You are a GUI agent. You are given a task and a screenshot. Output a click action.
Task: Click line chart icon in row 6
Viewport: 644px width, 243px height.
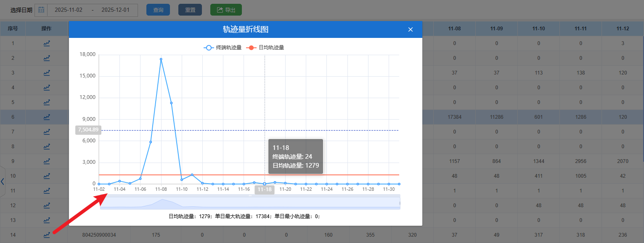47,117
